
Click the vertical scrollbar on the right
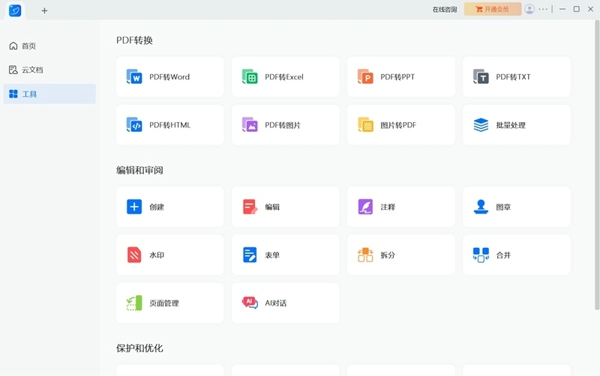[597, 164]
